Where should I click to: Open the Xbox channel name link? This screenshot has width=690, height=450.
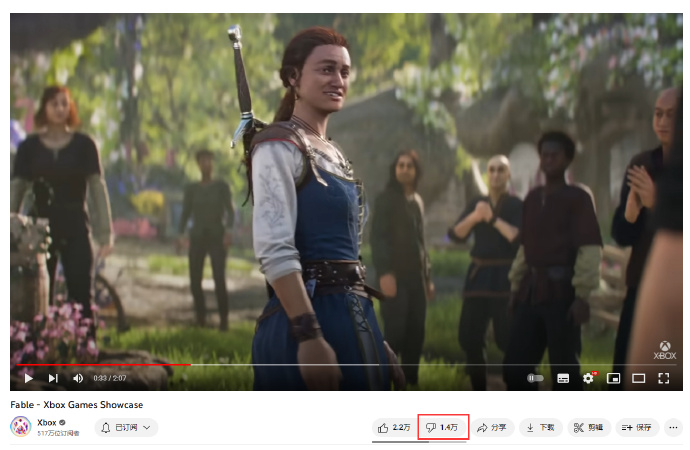coord(47,422)
